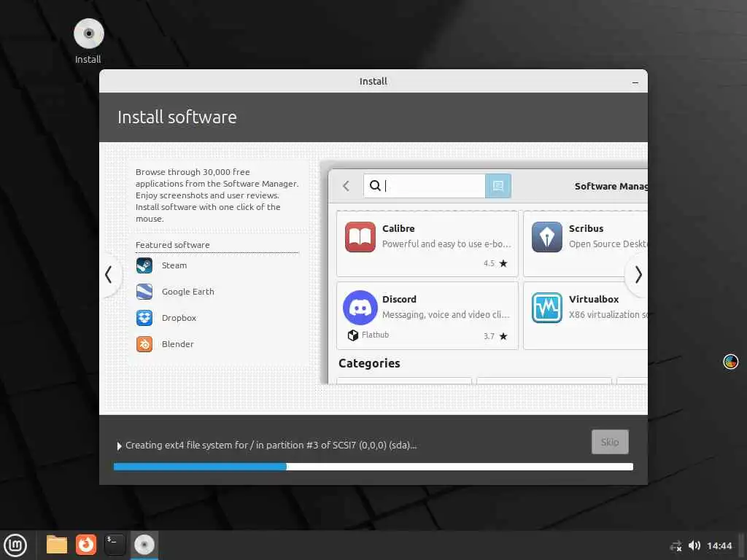Viewport: 747px width, 560px height.
Task: Click the Flathub label under Discord
Action: click(x=375, y=335)
